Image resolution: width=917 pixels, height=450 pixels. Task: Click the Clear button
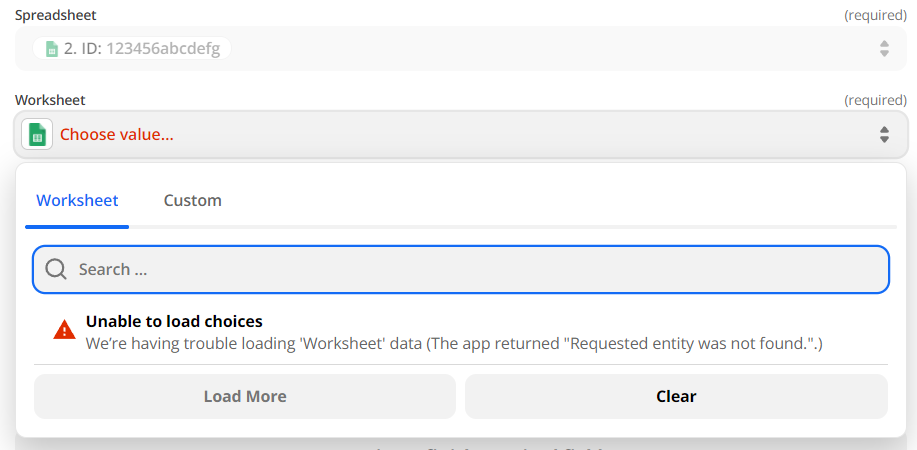tap(676, 396)
